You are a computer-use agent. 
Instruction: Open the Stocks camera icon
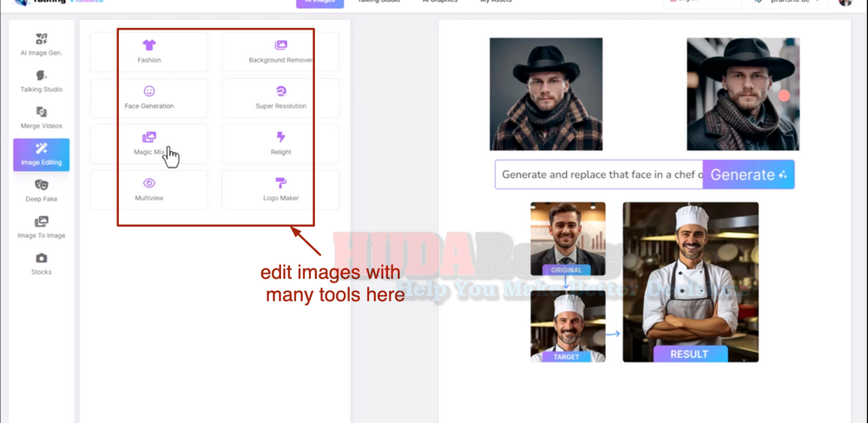click(x=42, y=259)
